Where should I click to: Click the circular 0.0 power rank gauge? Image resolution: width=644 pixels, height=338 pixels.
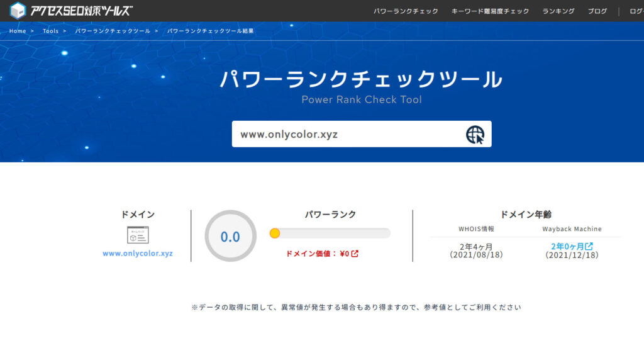click(x=231, y=236)
